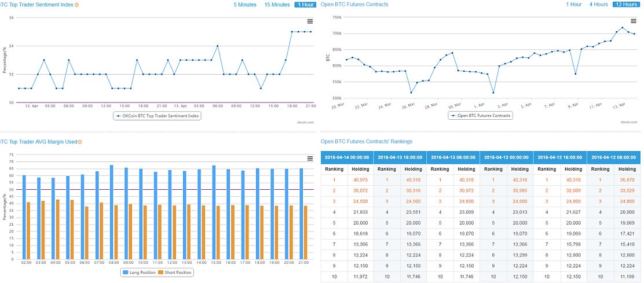Click holding value 21,833
The height and width of the screenshot is (283, 644).
pos(360,212)
